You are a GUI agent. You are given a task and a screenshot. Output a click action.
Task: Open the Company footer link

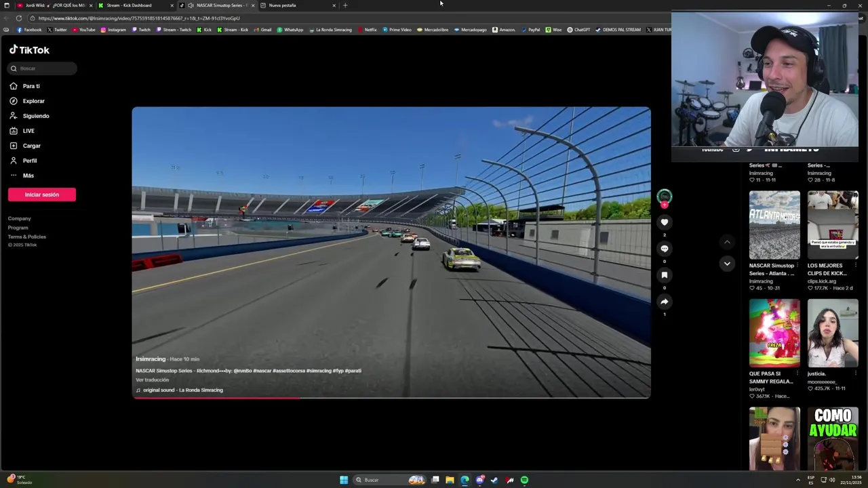19,218
